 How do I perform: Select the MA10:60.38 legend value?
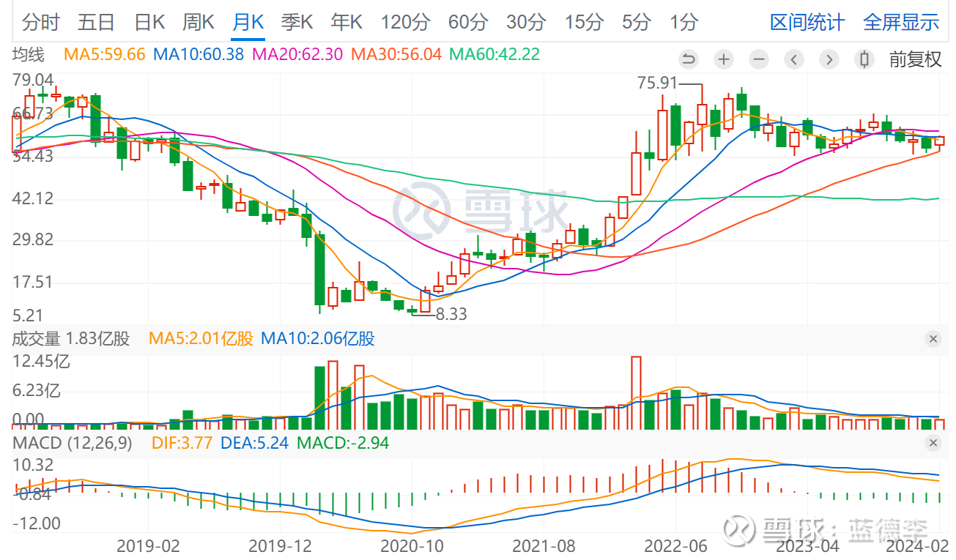(199, 54)
